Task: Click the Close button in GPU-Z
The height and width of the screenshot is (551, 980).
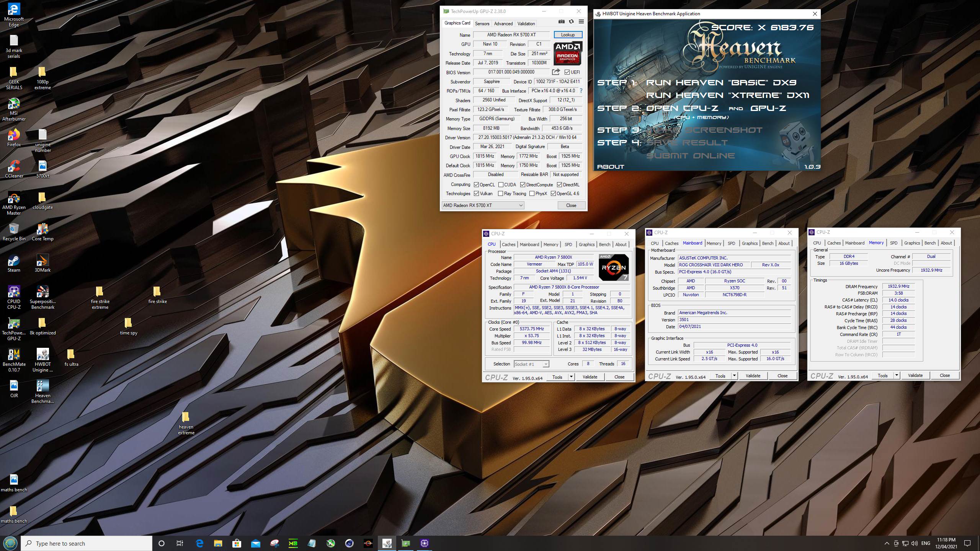Action: tap(571, 205)
